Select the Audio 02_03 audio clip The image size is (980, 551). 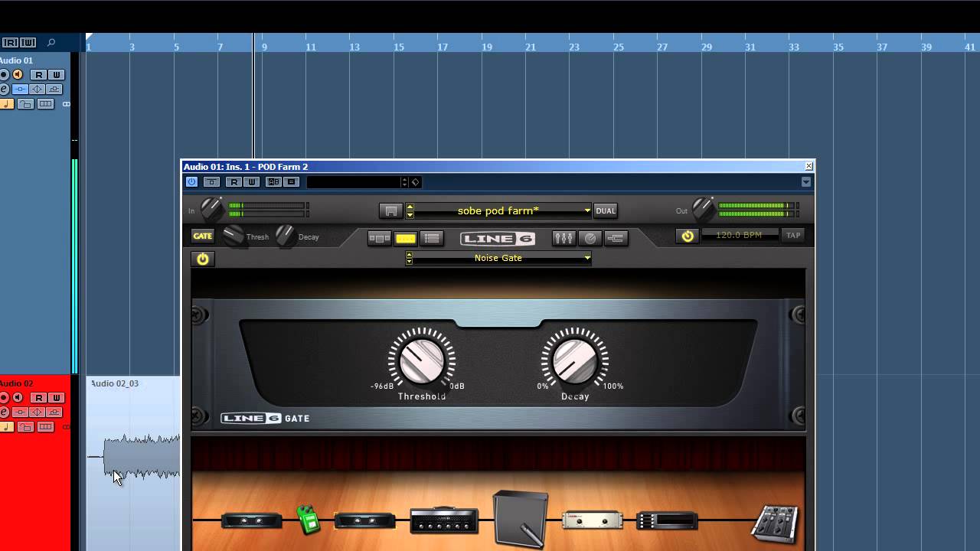point(134,463)
